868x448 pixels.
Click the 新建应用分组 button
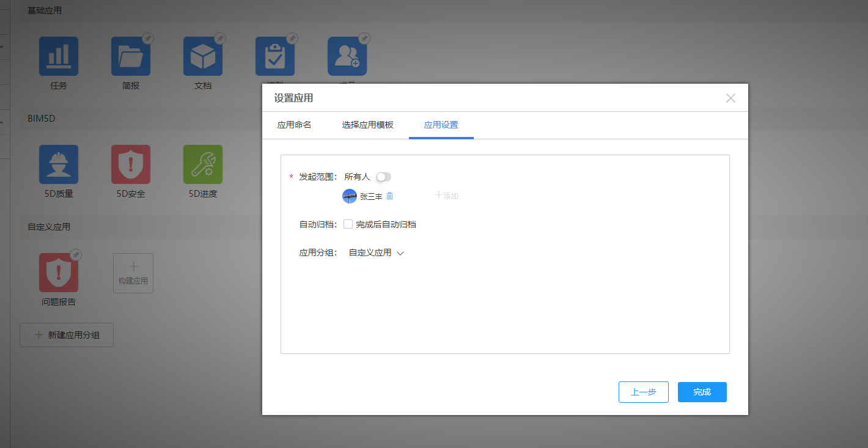coord(67,335)
